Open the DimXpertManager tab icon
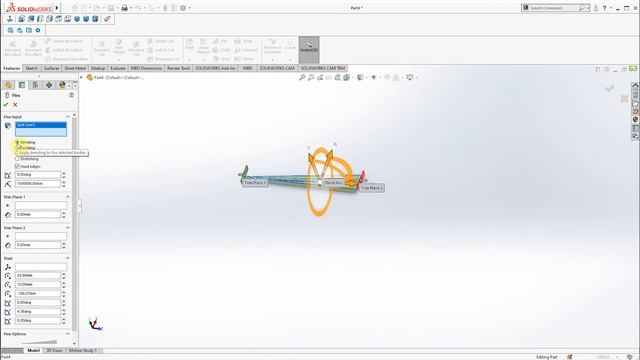The width and height of the screenshot is (640, 360). [x=49, y=85]
